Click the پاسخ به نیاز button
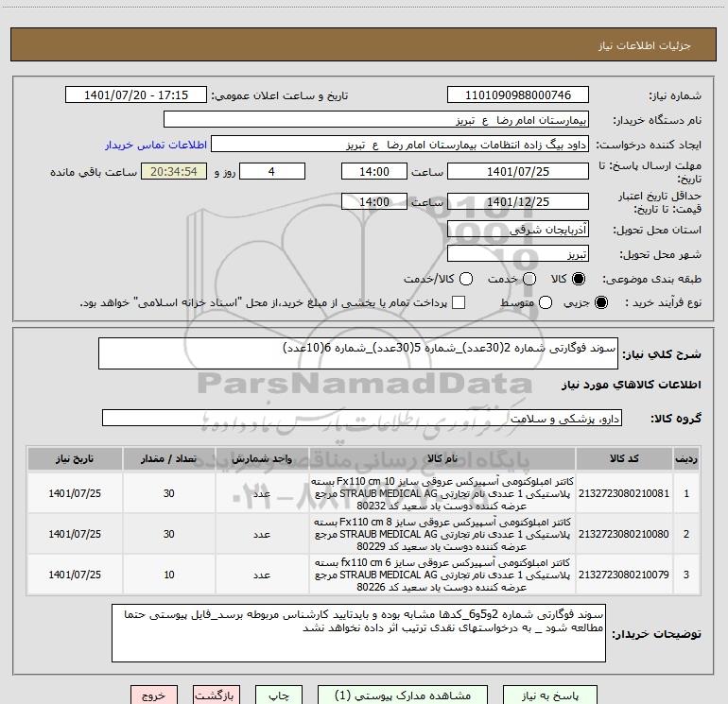Viewport: 728px width, 704px height. click(x=549, y=695)
